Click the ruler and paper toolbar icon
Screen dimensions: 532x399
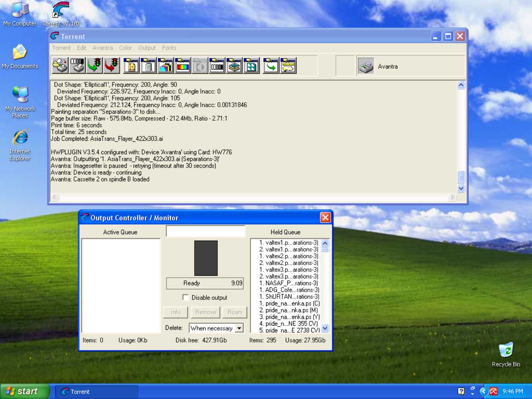[x=288, y=66]
